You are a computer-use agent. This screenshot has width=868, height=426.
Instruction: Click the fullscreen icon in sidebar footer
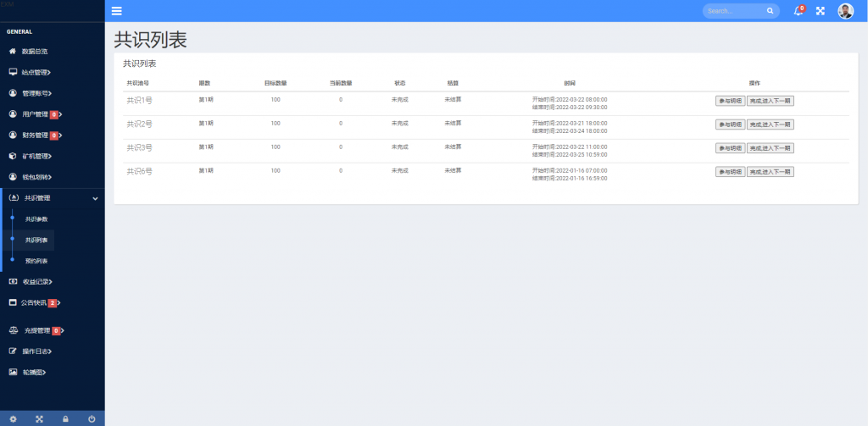coord(39,418)
